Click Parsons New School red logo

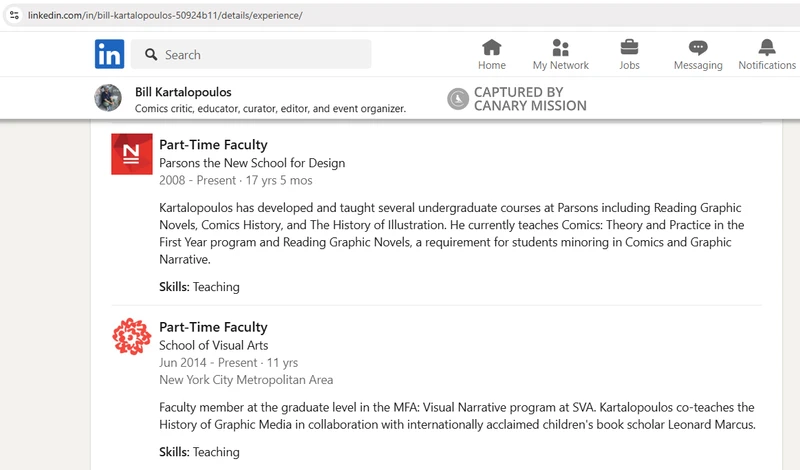pyautogui.click(x=132, y=154)
